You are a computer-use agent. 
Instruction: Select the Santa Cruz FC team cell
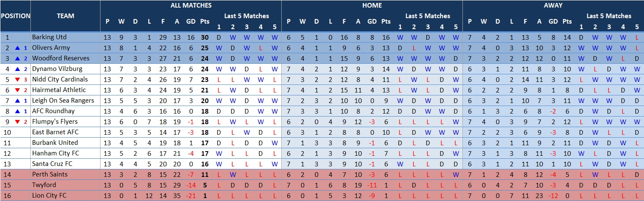click(52, 164)
